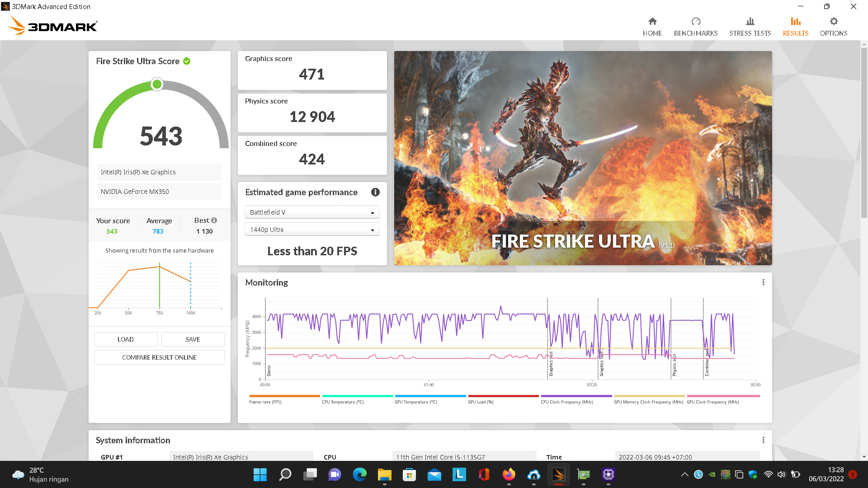
Task: Click the 3DMark taskbar icon
Action: click(x=559, y=474)
